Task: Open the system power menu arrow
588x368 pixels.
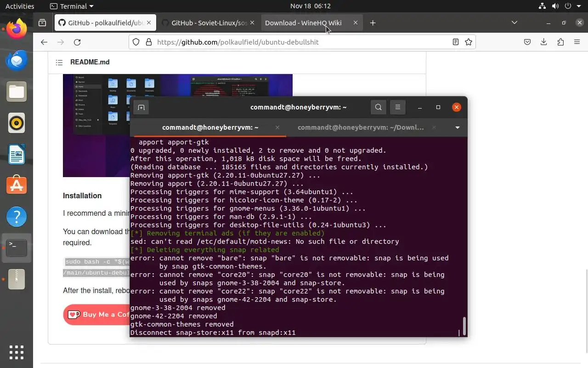Action: click(578, 6)
